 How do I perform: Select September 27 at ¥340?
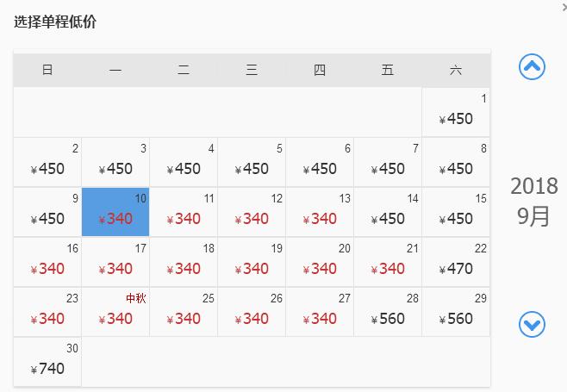320,312
